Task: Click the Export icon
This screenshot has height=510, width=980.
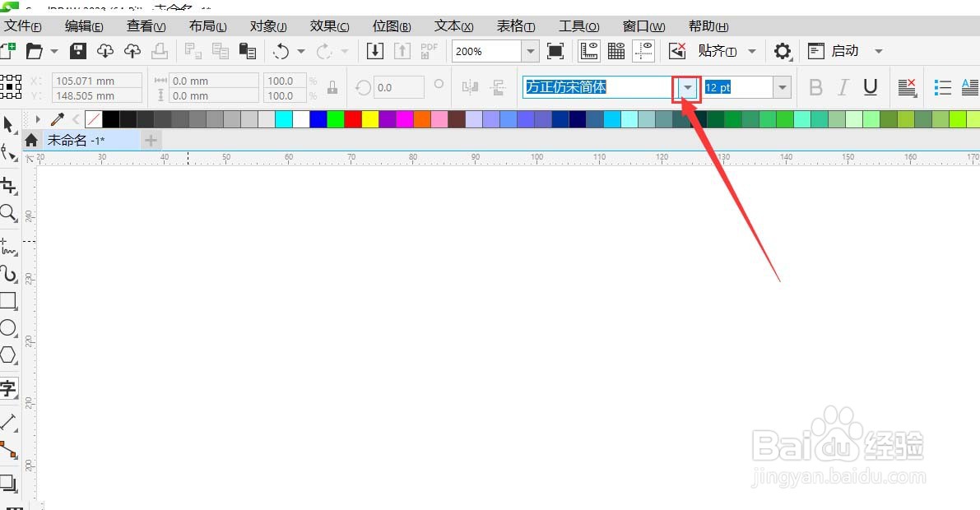Action: 402,51
